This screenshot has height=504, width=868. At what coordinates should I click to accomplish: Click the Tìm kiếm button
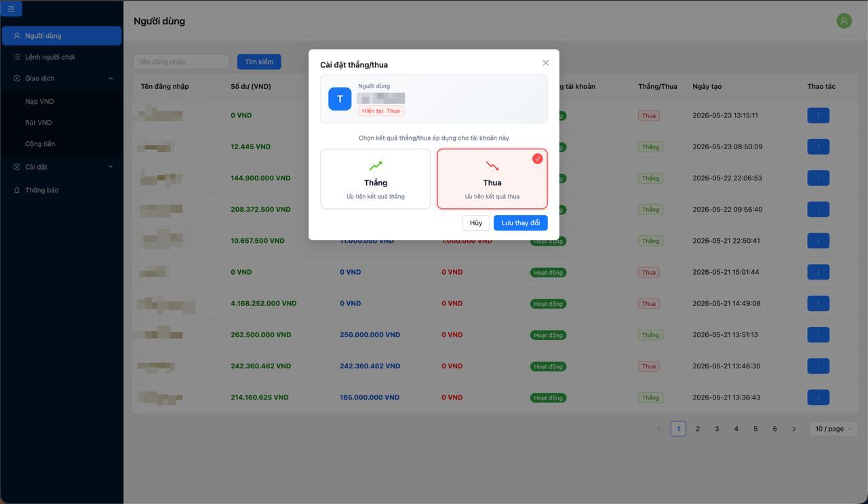259,62
